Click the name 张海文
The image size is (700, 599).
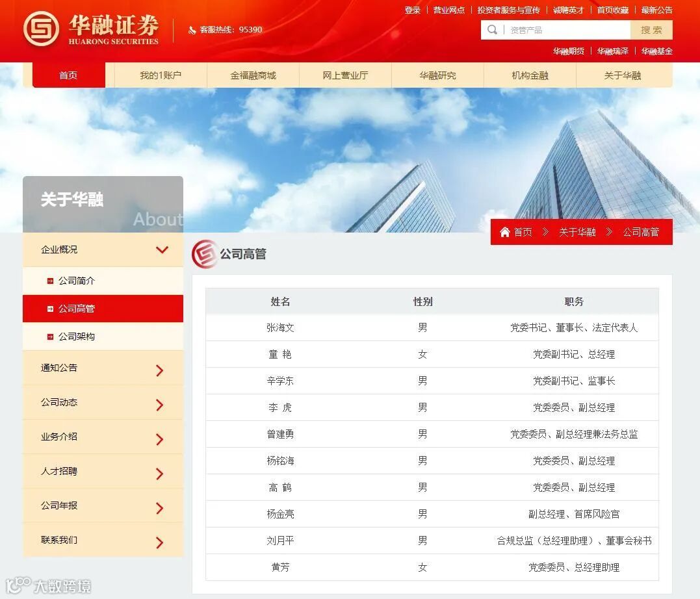coord(280,327)
